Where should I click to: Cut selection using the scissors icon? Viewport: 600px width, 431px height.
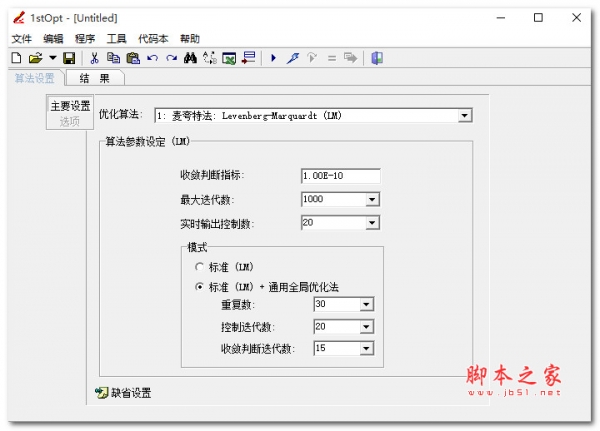[x=94, y=58]
